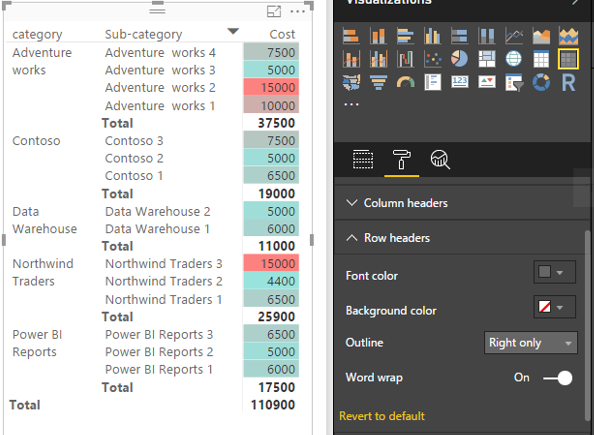
Task: Open the Font color dropdown
Action: pos(555,272)
